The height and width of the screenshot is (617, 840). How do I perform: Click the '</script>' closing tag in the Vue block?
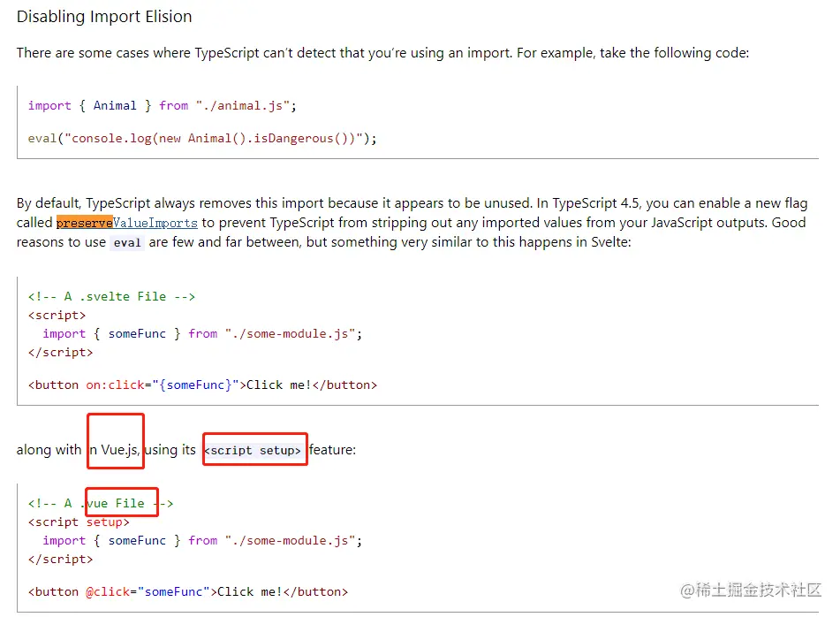(x=61, y=560)
